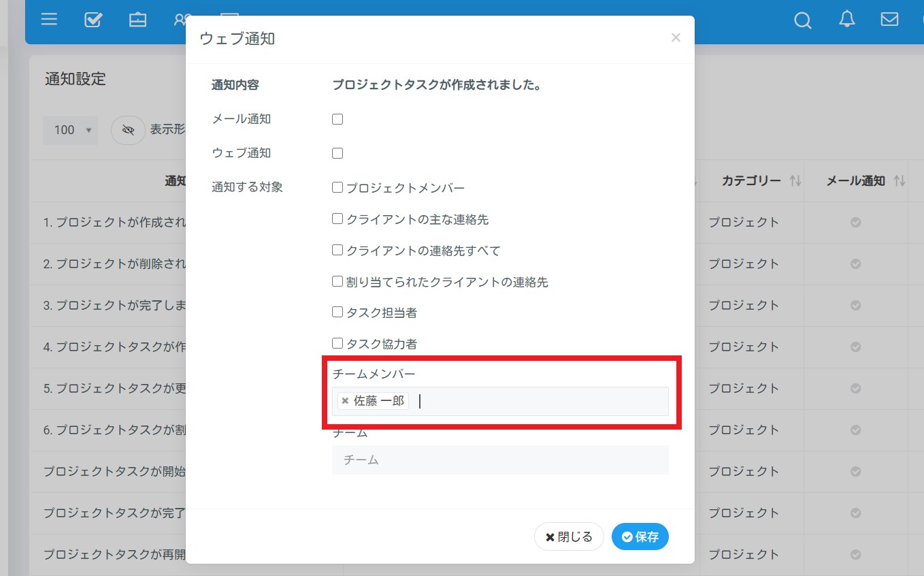Sort by カテゴリー column

coord(752,181)
